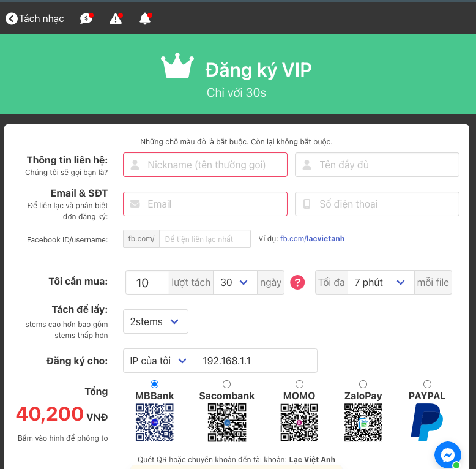The width and height of the screenshot is (476, 469).
Task: Open the Messenger chat bubble
Action: click(448, 455)
